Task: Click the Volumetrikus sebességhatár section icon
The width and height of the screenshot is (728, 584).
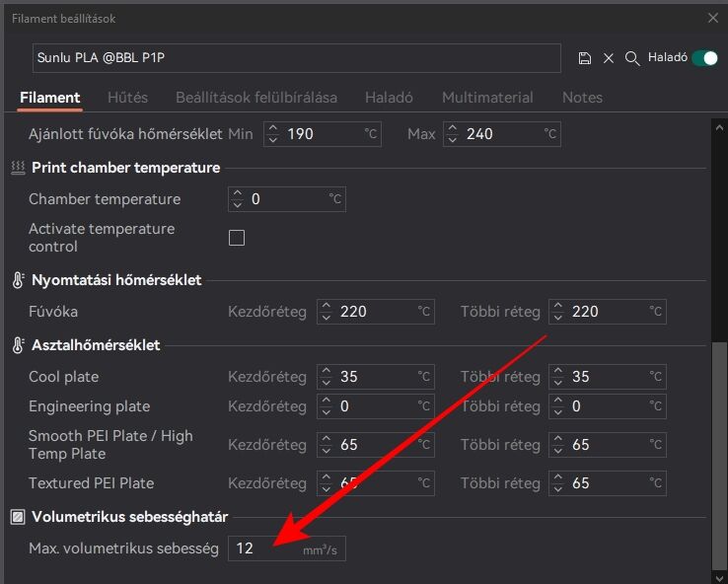Action: click(x=18, y=517)
